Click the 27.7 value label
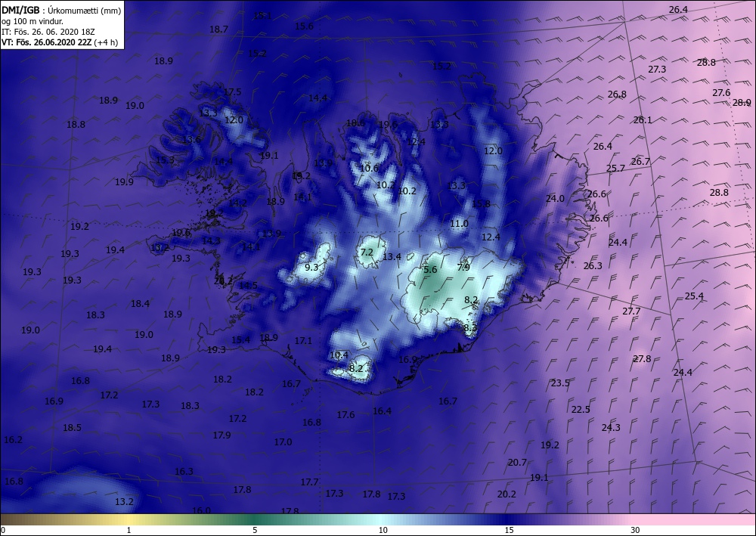 pyautogui.click(x=631, y=311)
